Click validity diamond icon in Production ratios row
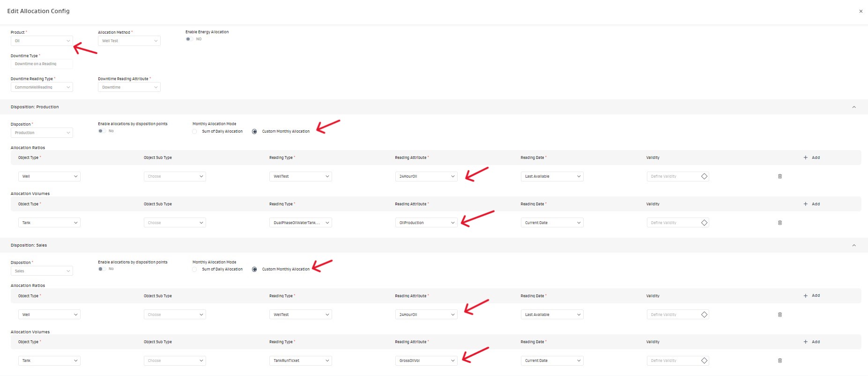Image resolution: width=868 pixels, height=376 pixels. (x=704, y=176)
